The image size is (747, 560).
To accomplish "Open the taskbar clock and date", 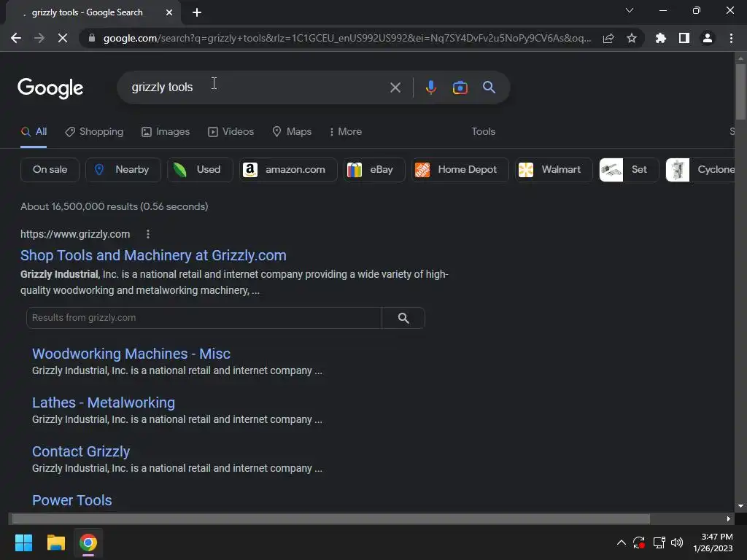I will coord(713,542).
